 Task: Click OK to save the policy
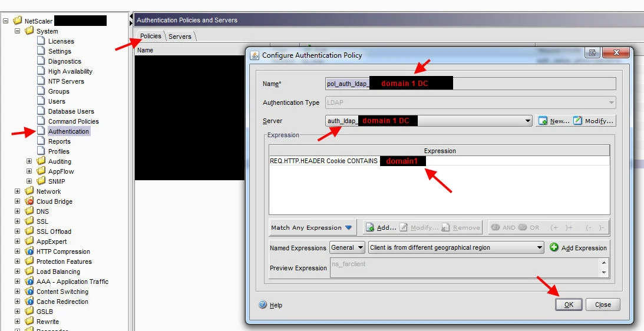(569, 304)
